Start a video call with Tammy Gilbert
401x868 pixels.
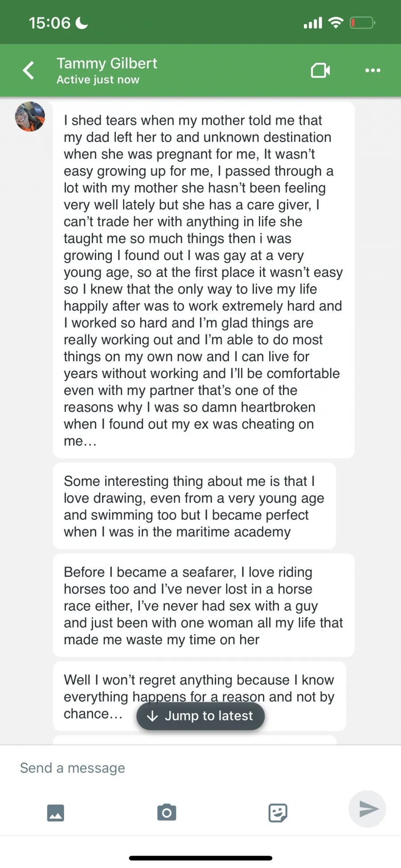(320, 70)
